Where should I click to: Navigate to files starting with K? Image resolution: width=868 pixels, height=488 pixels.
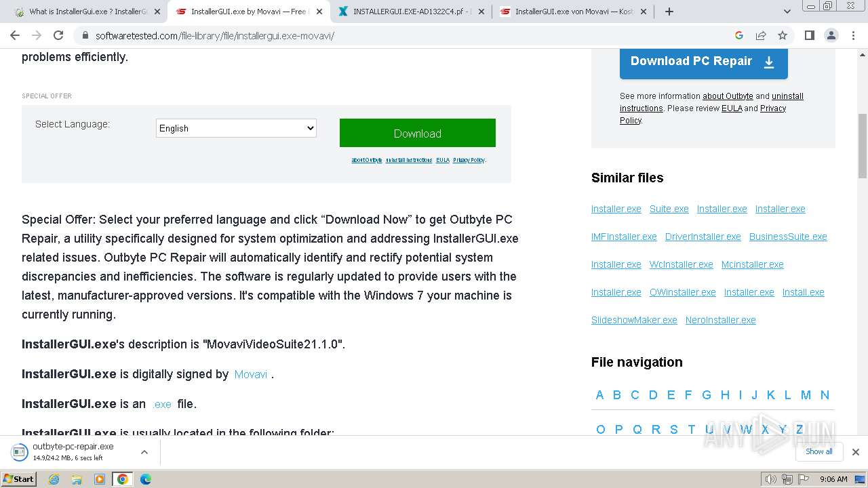(x=771, y=395)
